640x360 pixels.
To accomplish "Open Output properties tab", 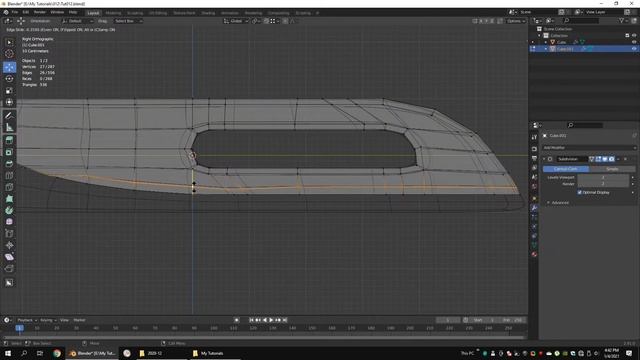I will pyautogui.click(x=534, y=158).
